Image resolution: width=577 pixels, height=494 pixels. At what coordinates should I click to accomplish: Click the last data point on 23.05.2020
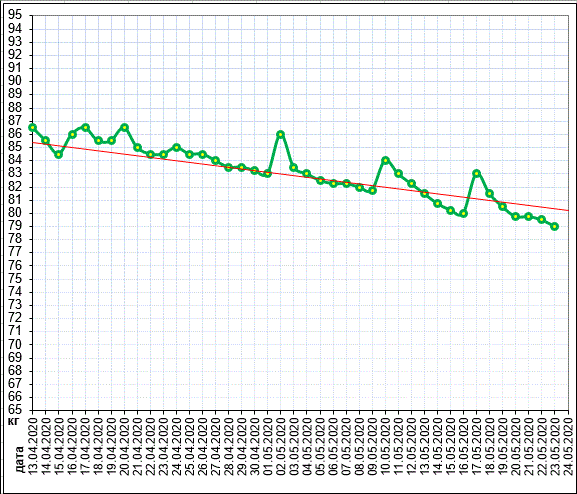click(555, 226)
